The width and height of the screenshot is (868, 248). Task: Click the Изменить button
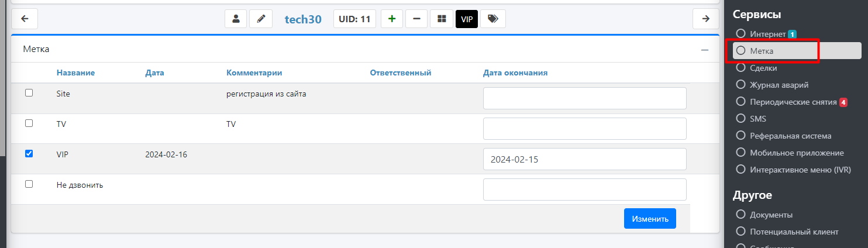tap(650, 219)
